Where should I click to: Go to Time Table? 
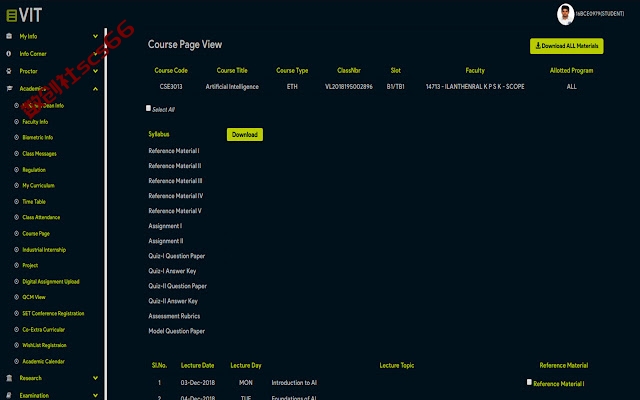pyautogui.click(x=34, y=202)
